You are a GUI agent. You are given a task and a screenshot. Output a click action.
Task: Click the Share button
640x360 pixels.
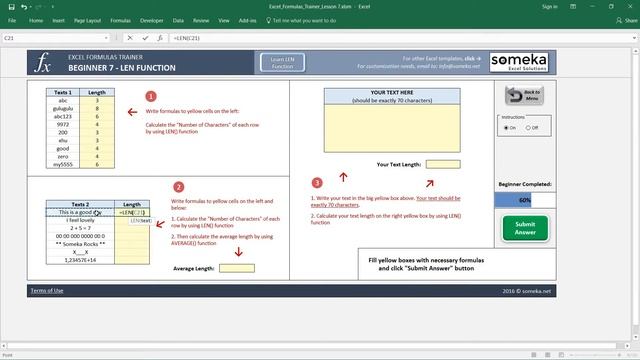pos(627,20)
